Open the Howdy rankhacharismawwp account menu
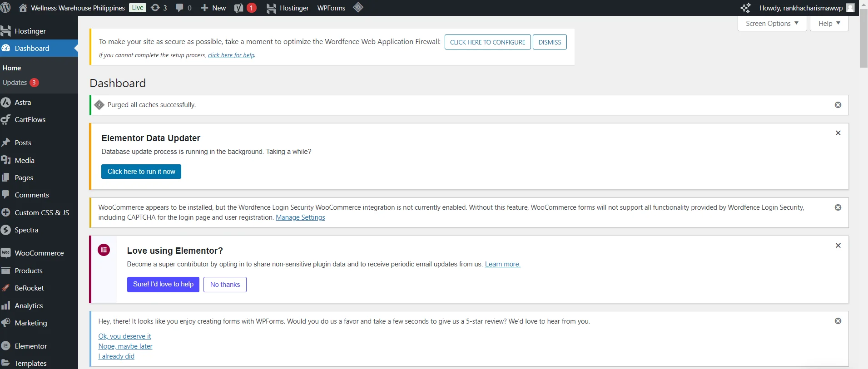 point(807,8)
